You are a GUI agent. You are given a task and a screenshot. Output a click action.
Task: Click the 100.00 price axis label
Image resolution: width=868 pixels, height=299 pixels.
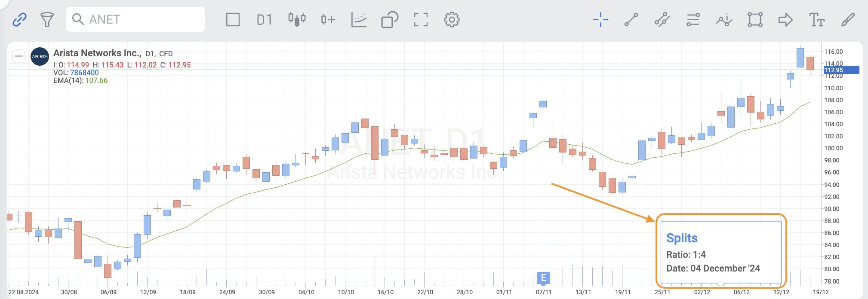pyautogui.click(x=834, y=148)
